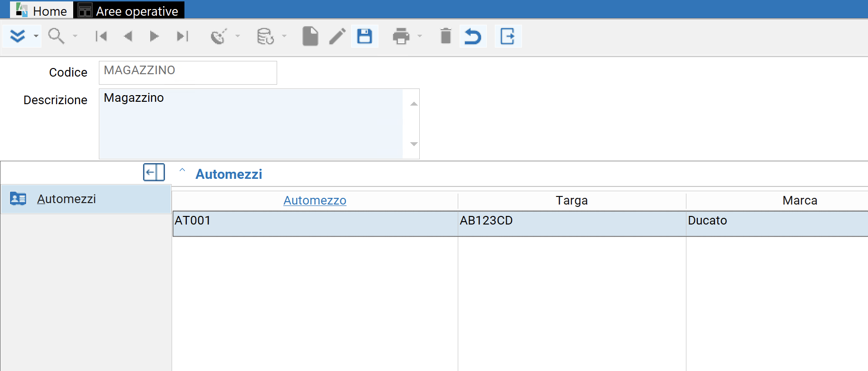
Task: Select the AB123CD cell
Action: point(572,224)
